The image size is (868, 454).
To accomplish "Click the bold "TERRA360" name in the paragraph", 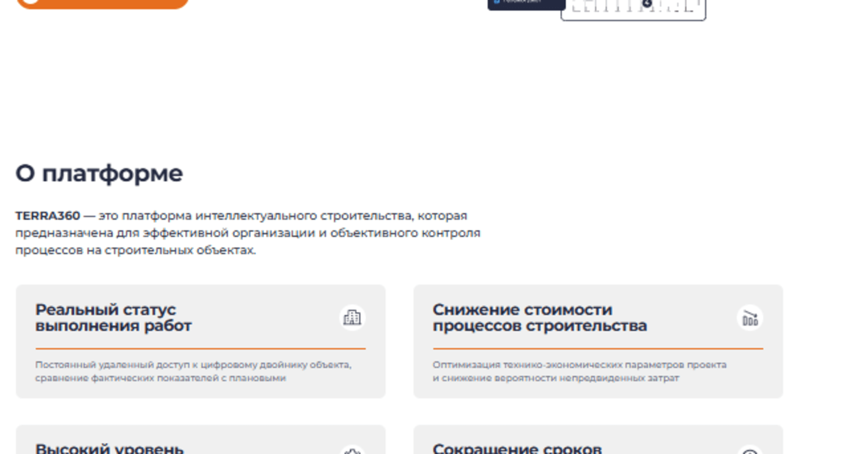I will pos(48,216).
